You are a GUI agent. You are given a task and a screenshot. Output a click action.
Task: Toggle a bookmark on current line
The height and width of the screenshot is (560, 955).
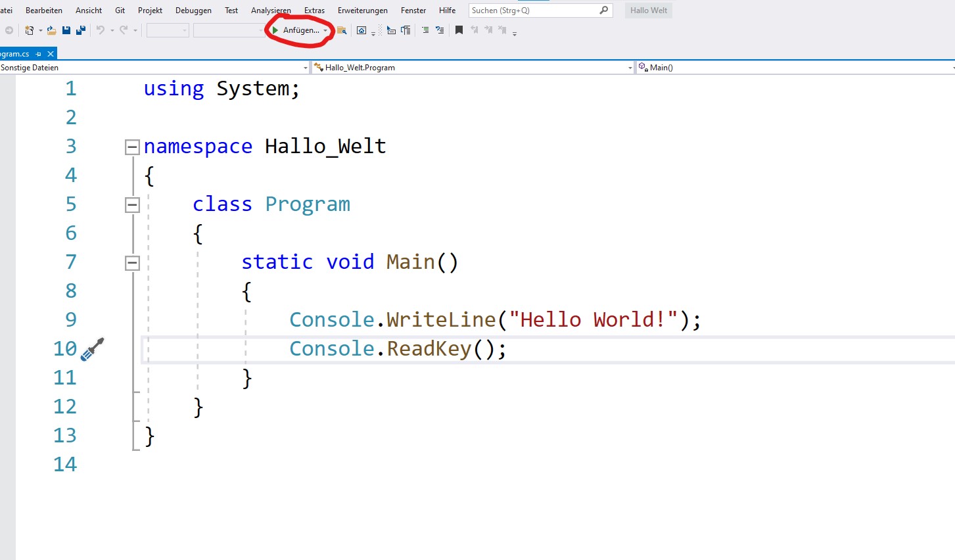459,30
